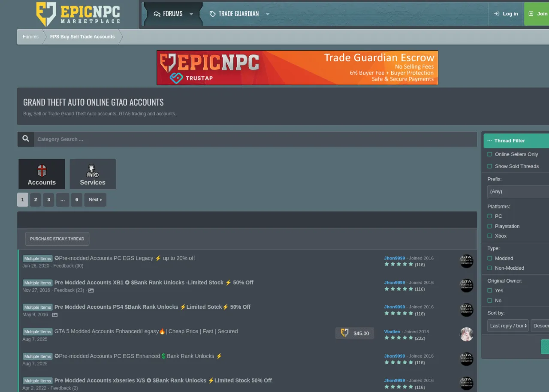Screen dimensions: 549x392
Task: Click the Trade Guardian tag icon
Action: (213, 13)
